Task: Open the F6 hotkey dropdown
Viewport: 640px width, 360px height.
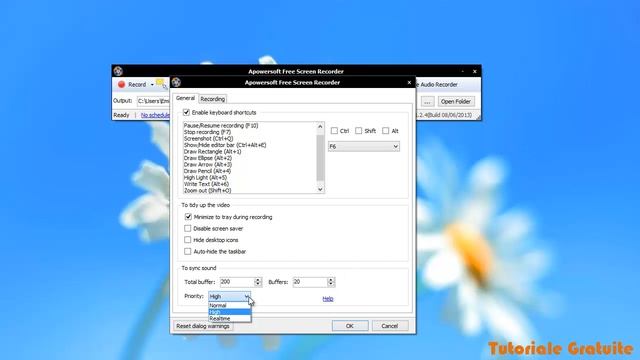Action: pos(364,147)
